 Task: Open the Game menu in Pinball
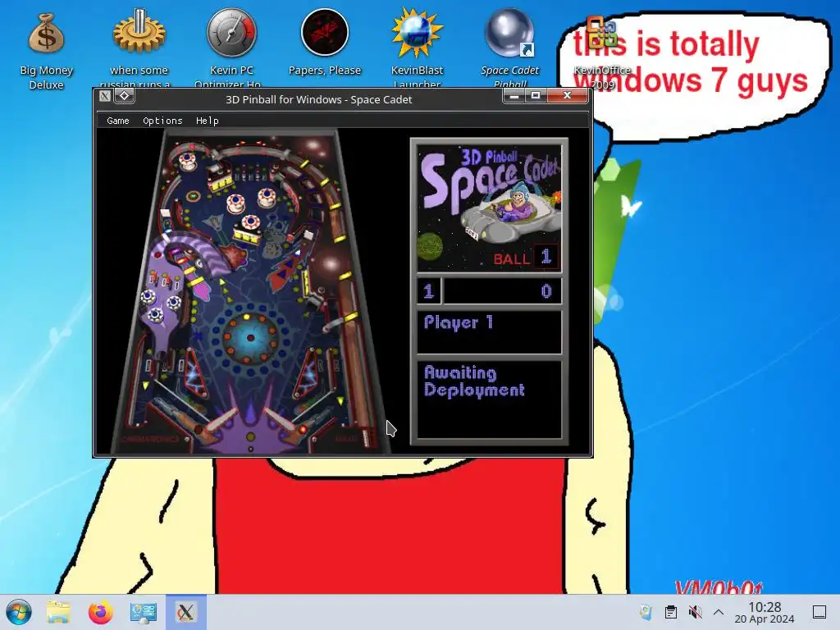[118, 121]
